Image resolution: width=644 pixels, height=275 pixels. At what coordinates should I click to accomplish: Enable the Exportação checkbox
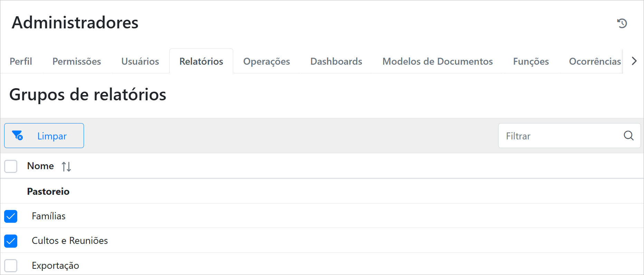click(x=11, y=266)
